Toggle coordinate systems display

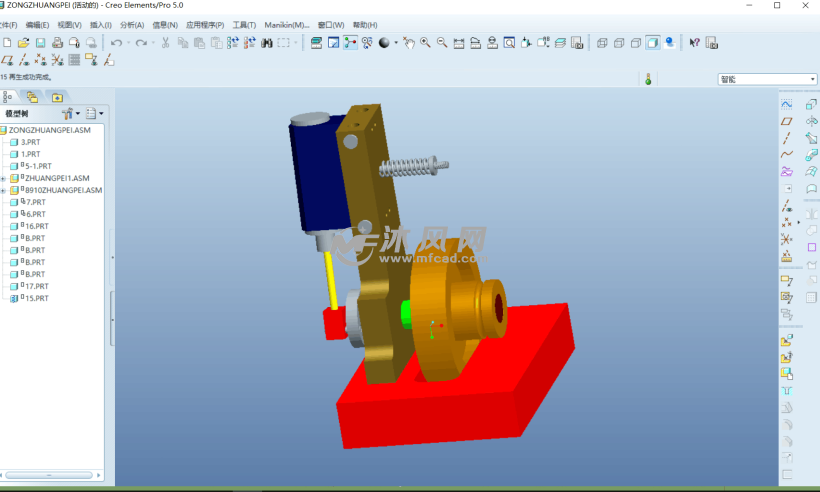tap(57, 60)
